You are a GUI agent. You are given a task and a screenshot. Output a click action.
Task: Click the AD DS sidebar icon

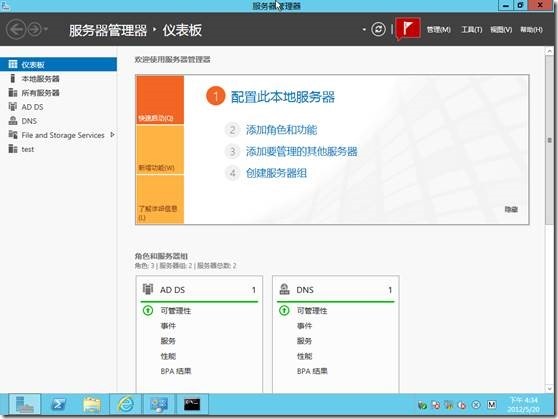click(13, 106)
